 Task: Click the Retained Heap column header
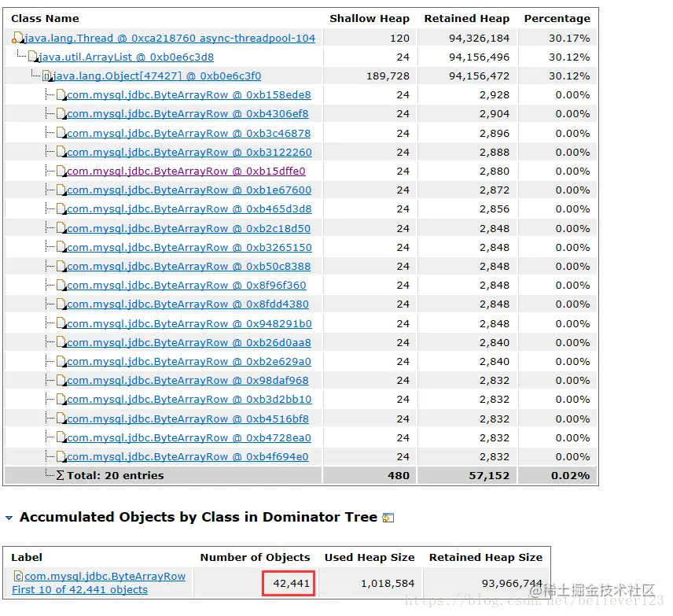467,18
